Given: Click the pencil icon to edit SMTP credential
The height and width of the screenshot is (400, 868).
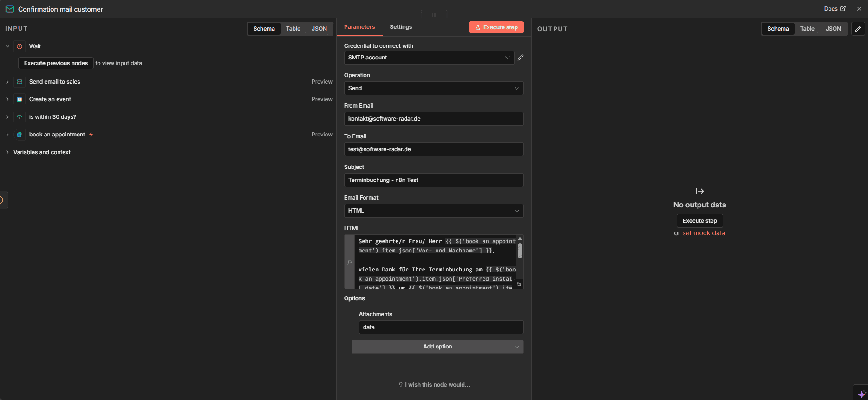Looking at the screenshot, I should pyautogui.click(x=521, y=58).
